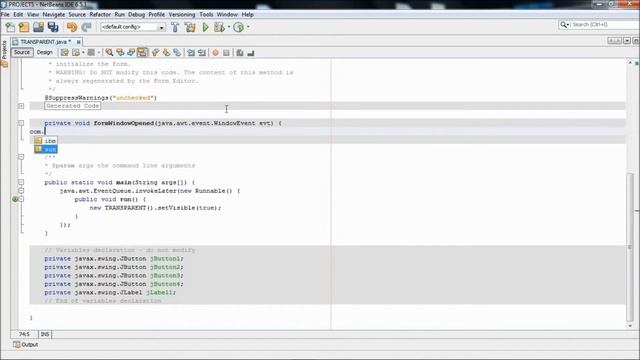Click the Stop Macro Recording icon
This screenshot has height=360, width=640.
(x=226, y=53)
